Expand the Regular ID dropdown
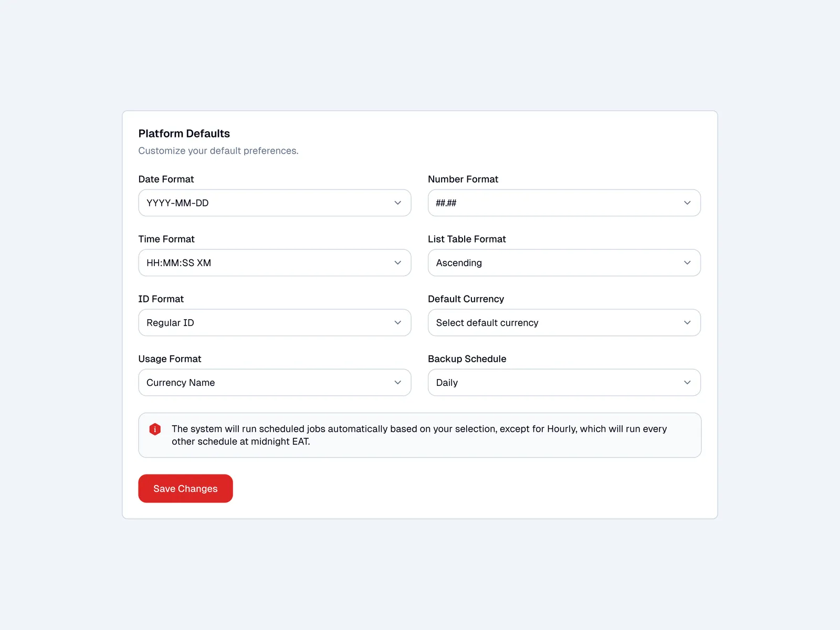The width and height of the screenshot is (840, 630). point(262,322)
